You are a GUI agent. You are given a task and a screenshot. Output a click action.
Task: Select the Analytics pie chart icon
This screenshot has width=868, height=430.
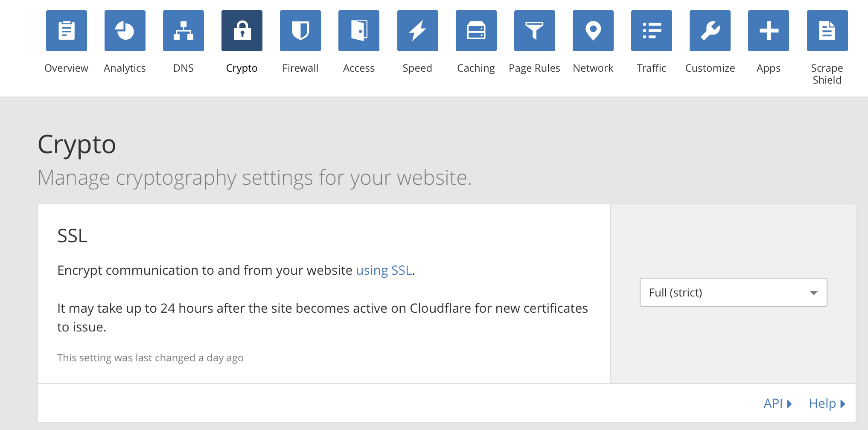125,30
